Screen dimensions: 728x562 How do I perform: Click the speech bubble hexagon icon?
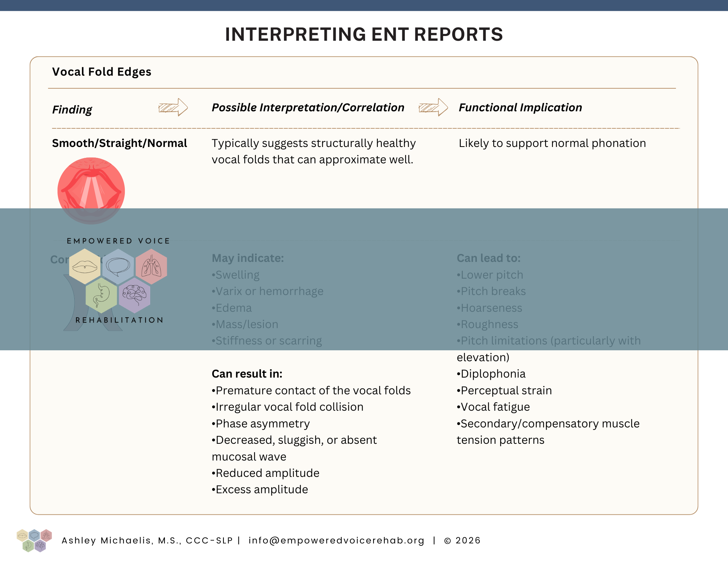(x=118, y=266)
